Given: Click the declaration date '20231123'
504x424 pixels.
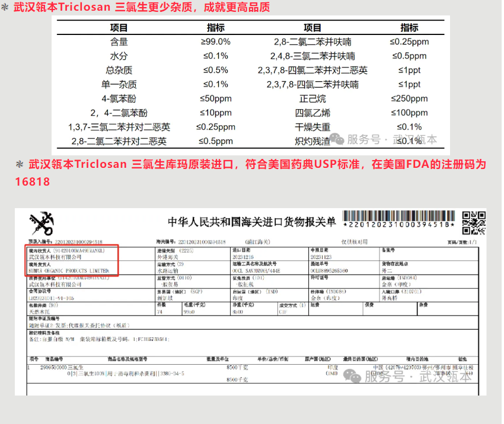Looking at the screenshot, I should pyautogui.click(x=321, y=257).
